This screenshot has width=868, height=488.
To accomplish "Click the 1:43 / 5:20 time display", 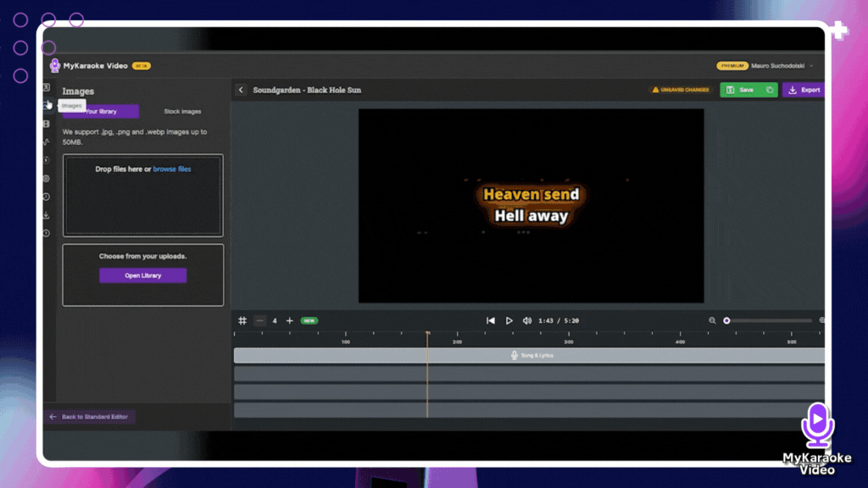I will (559, 320).
